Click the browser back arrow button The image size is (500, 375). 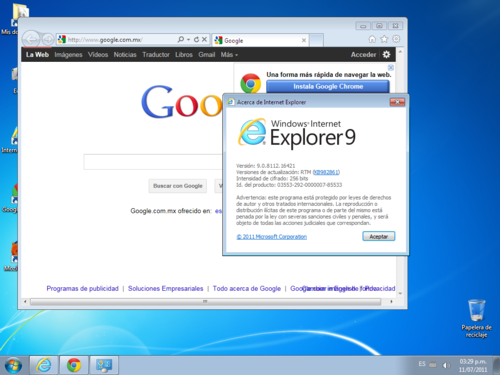tap(31, 40)
